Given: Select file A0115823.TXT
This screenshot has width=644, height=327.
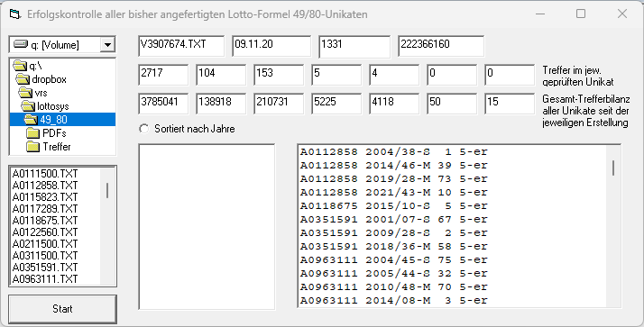Looking at the screenshot, I should [56, 197].
